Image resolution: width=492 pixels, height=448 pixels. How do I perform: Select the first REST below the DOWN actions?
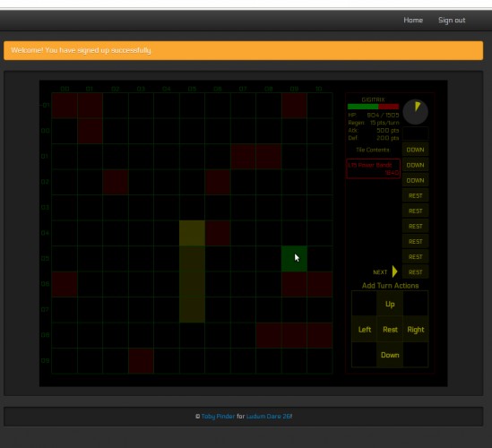tap(415, 195)
